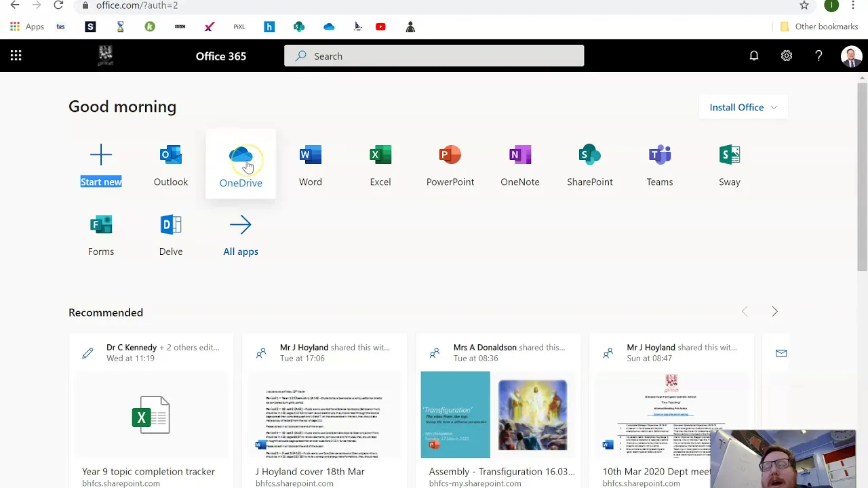The height and width of the screenshot is (488, 868).
Task: Launch PowerPoint
Action: [x=450, y=165]
